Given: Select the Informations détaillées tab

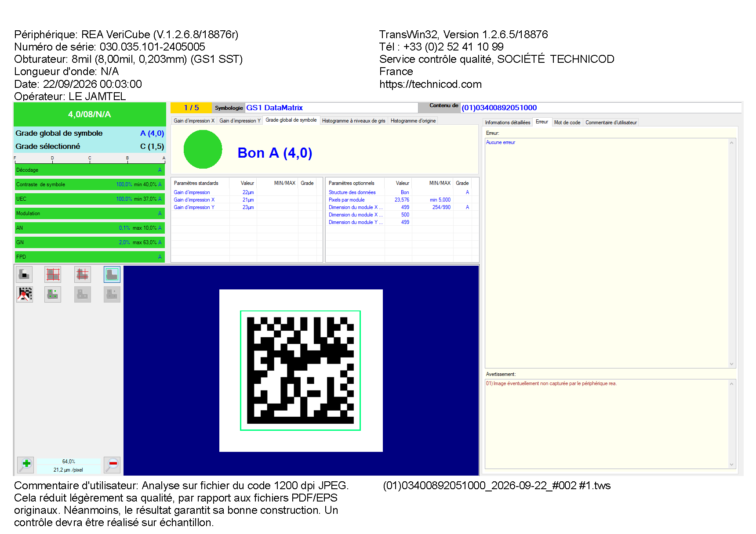Looking at the screenshot, I should click(x=508, y=123).
